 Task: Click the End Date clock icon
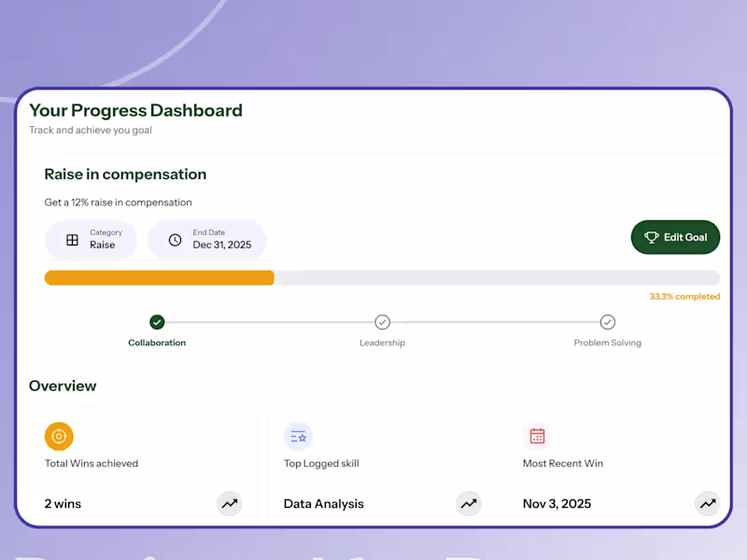175,240
